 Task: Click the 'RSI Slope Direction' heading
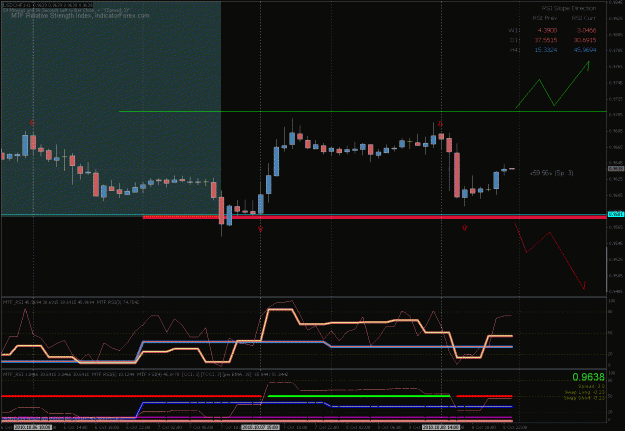click(x=569, y=8)
